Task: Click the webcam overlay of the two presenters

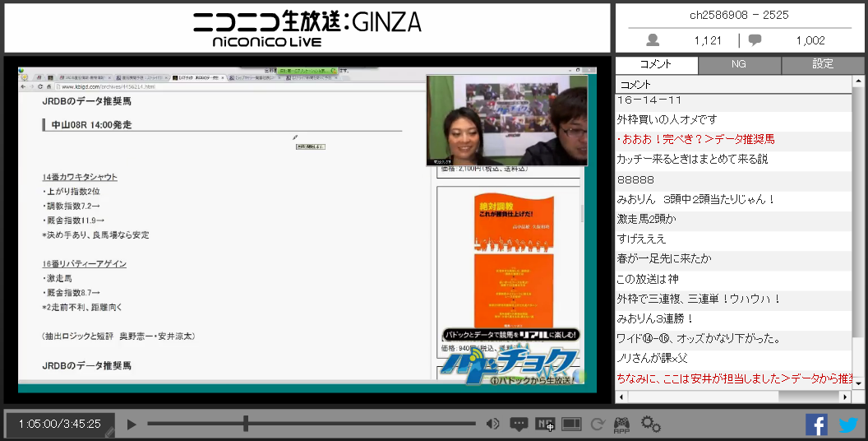Action: pyautogui.click(x=506, y=120)
